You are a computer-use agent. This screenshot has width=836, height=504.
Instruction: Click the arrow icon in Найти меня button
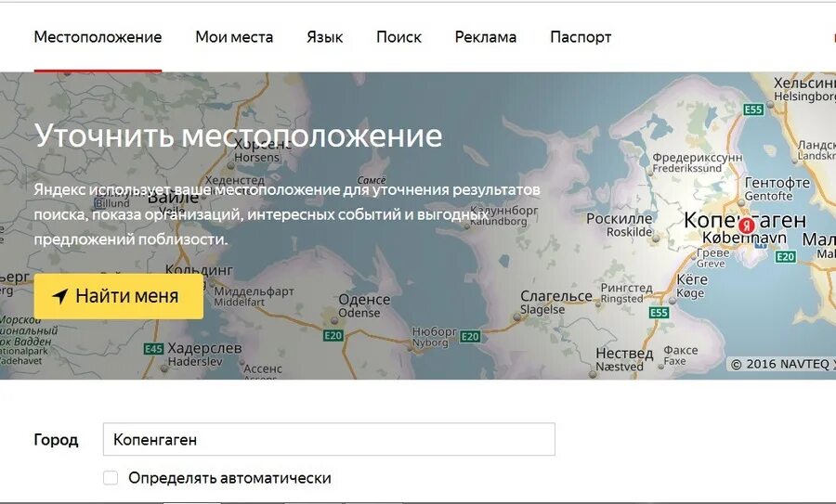(x=60, y=296)
